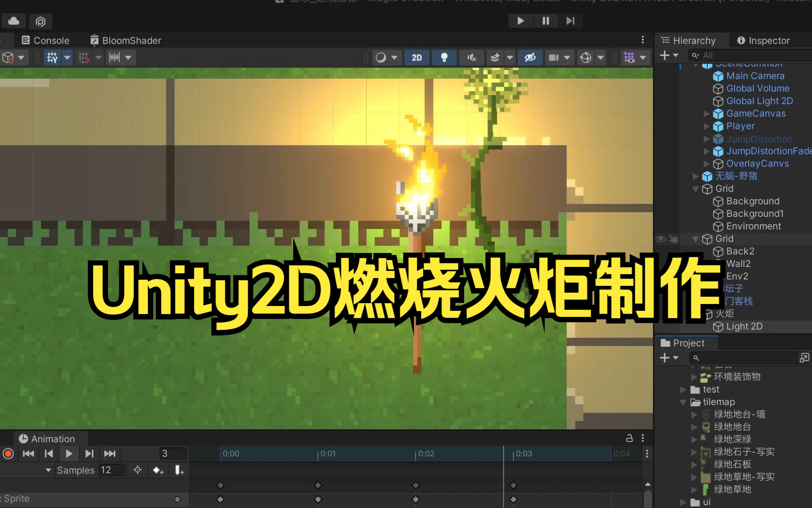The width and height of the screenshot is (812, 508).
Task: Click the Add Keyframe button
Action: 158,470
